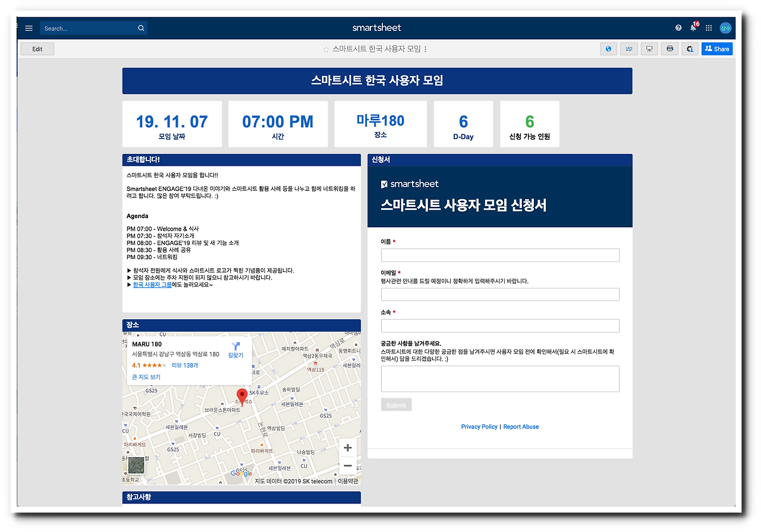Open notifications bell with 16 badge
The height and width of the screenshot is (532, 761).
click(x=693, y=27)
